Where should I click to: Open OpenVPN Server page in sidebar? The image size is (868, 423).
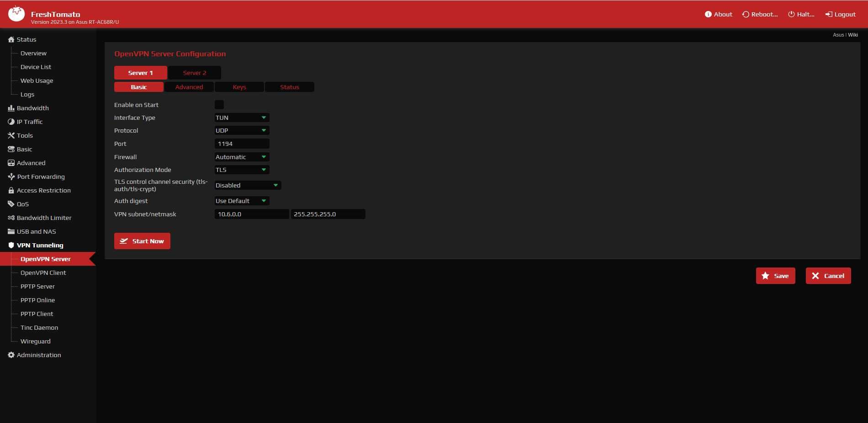point(46,259)
